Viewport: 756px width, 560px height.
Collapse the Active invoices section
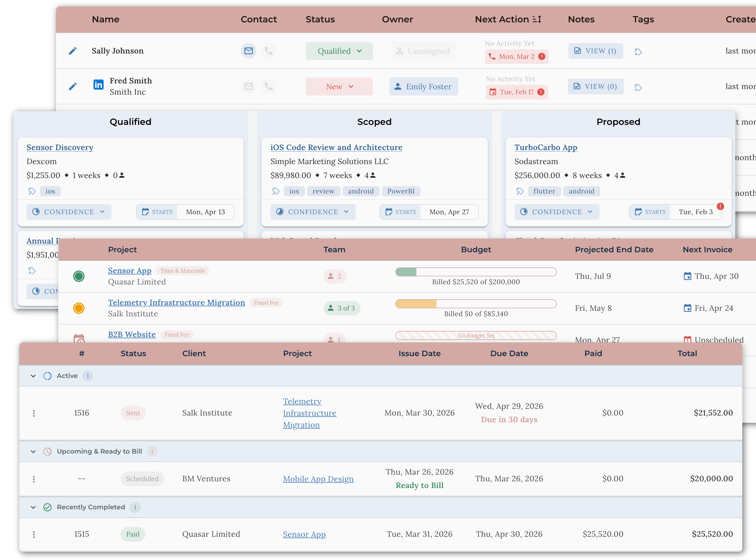point(33,375)
